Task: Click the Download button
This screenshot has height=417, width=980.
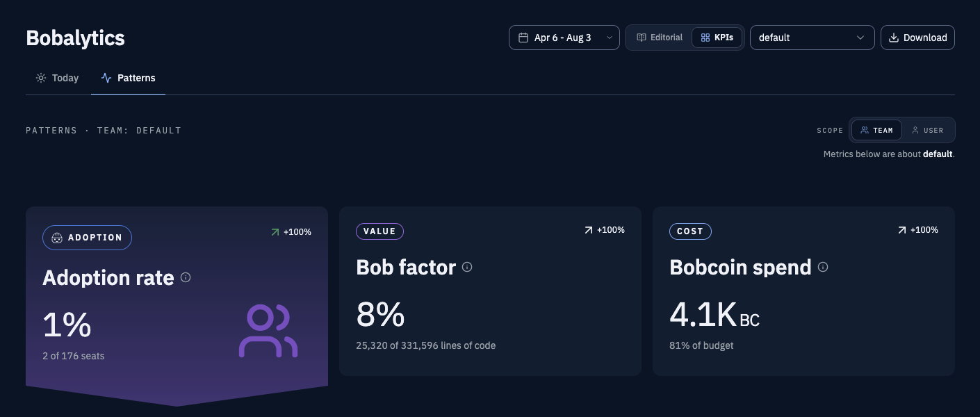Action: 917,38
